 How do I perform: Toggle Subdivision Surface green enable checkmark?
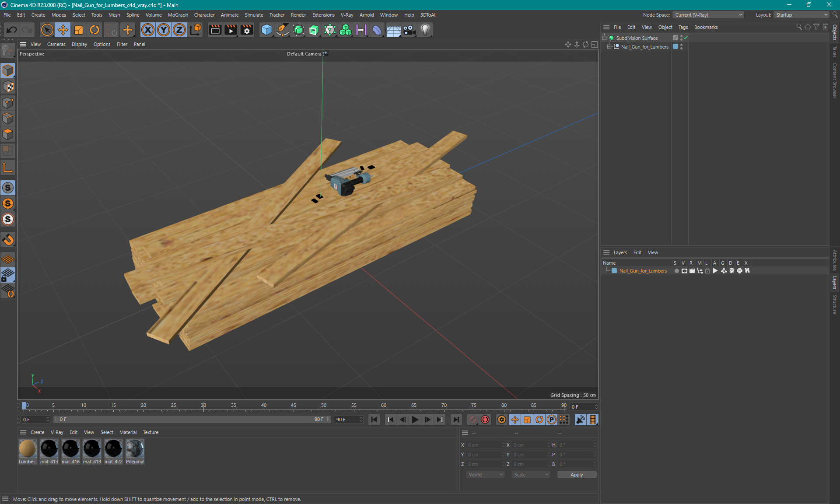pyautogui.click(x=686, y=38)
